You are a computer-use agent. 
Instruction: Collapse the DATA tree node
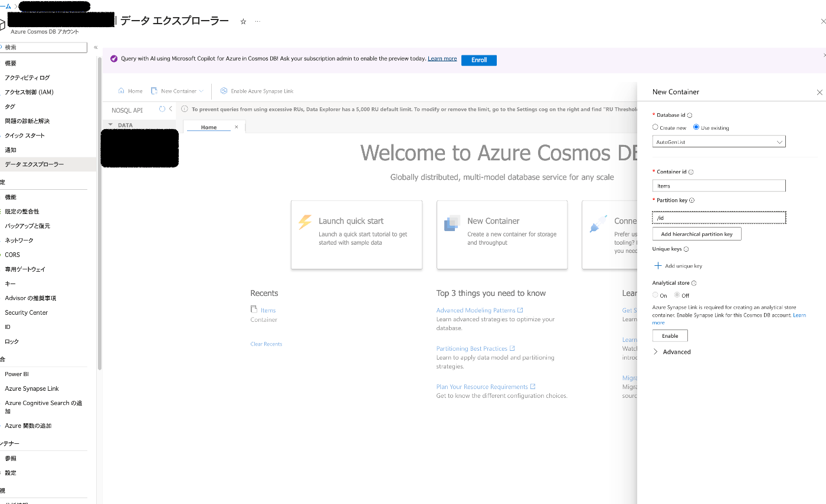tap(110, 125)
